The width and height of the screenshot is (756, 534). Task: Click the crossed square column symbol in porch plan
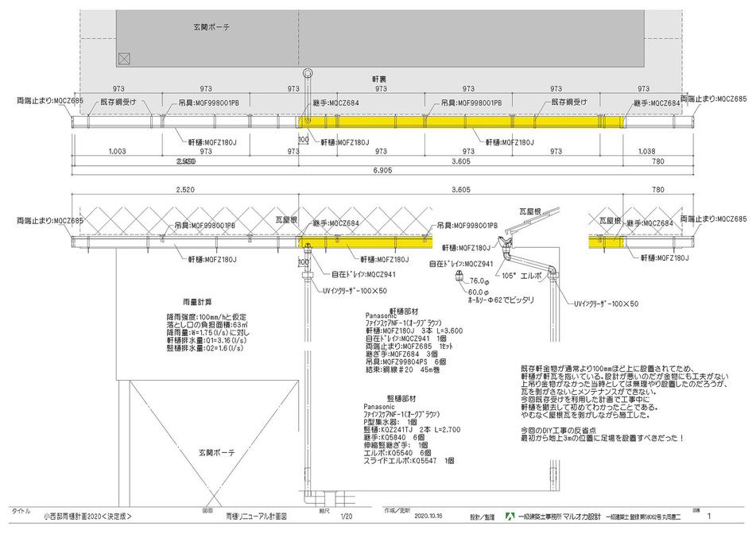click(124, 60)
